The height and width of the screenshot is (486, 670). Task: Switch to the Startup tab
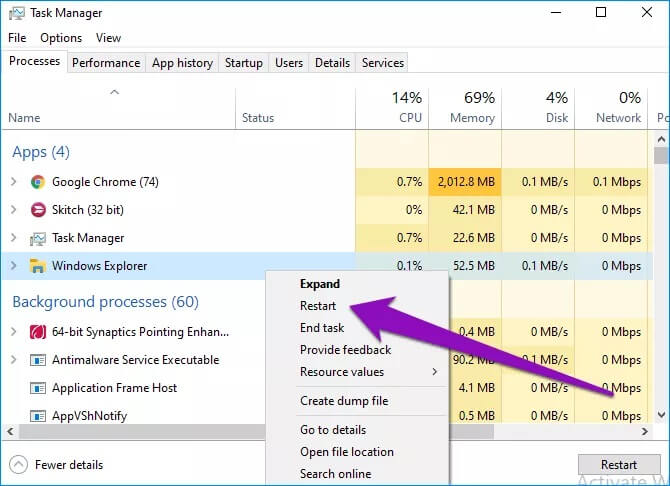244,63
